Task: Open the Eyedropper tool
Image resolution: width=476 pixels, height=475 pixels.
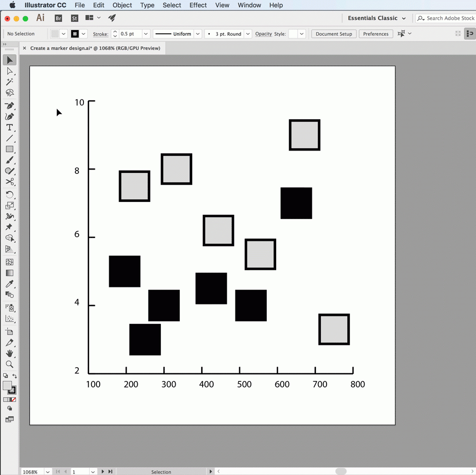Action: tap(10, 284)
